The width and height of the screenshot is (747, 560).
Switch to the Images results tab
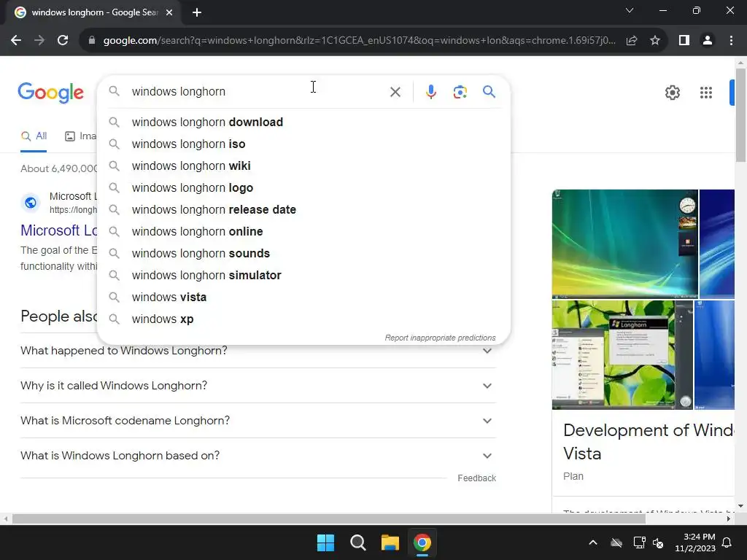(80, 136)
